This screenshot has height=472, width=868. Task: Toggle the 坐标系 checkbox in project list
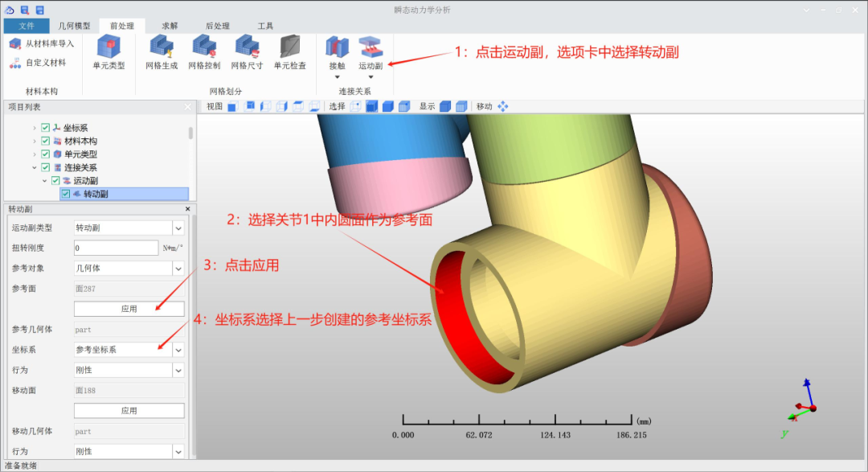coord(45,128)
